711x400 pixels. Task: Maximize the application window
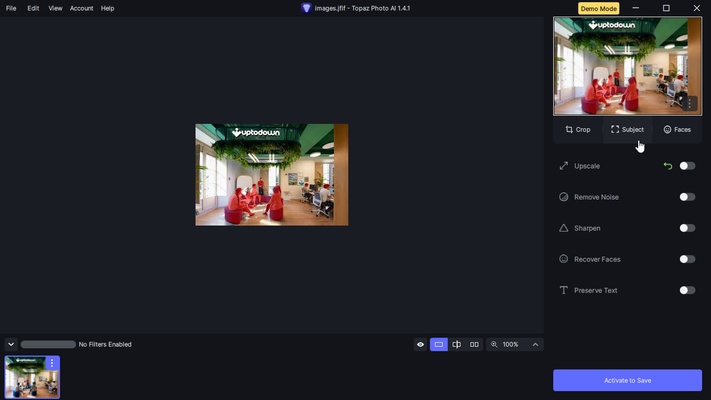coord(666,8)
